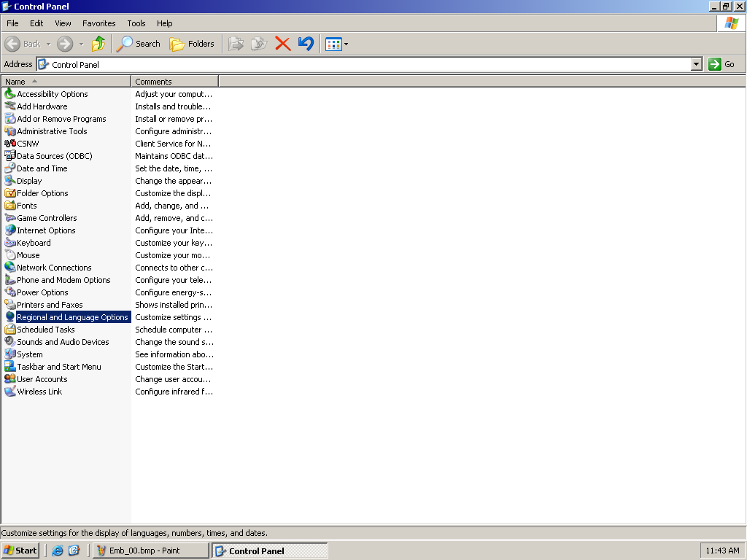The image size is (747, 560).
Task: Open the Forward history dropdown arrow
Action: pos(81,44)
